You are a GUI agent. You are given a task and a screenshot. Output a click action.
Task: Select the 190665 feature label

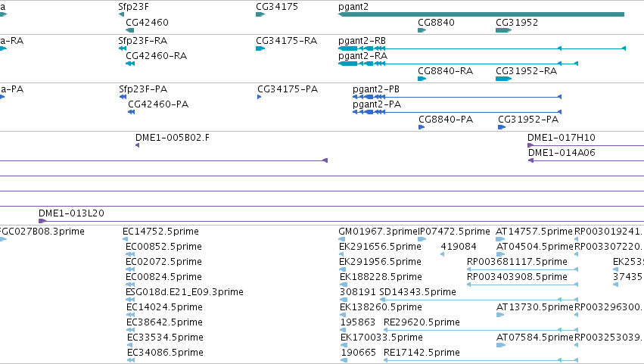tap(359, 353)
